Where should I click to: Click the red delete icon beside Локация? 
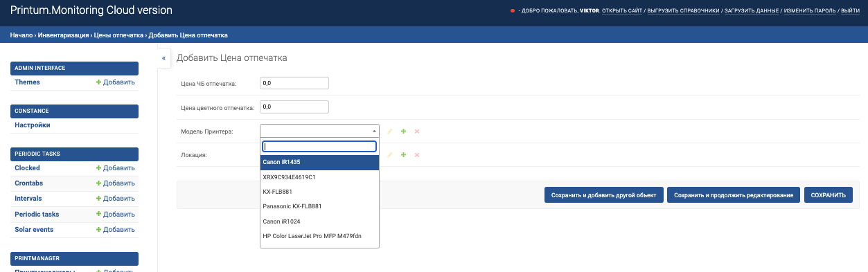(x=417, y=154)
